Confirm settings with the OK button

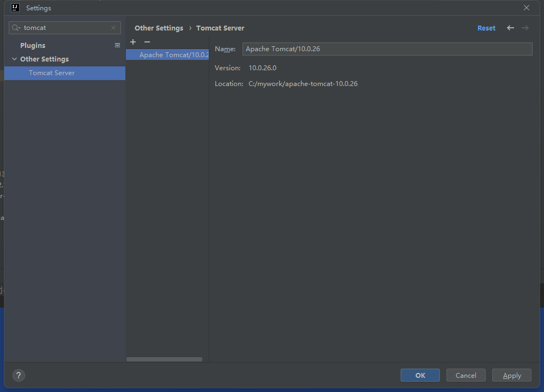[420, 375]
